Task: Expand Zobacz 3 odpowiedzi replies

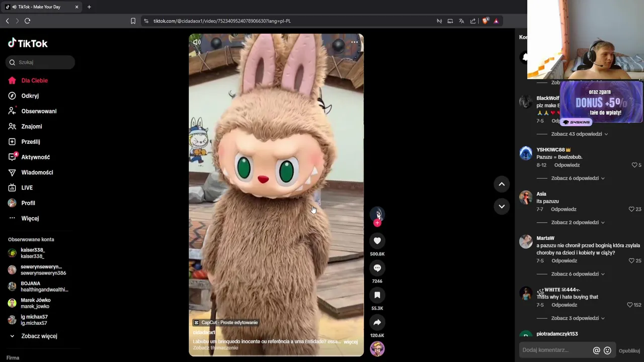Action: point(578,318)
